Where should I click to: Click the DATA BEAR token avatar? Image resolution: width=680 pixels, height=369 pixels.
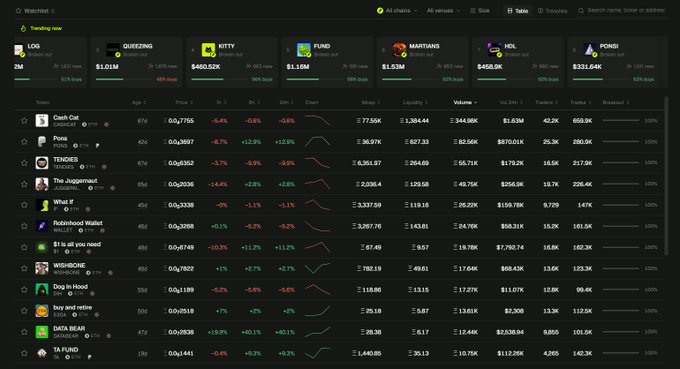tap(42, 332)
